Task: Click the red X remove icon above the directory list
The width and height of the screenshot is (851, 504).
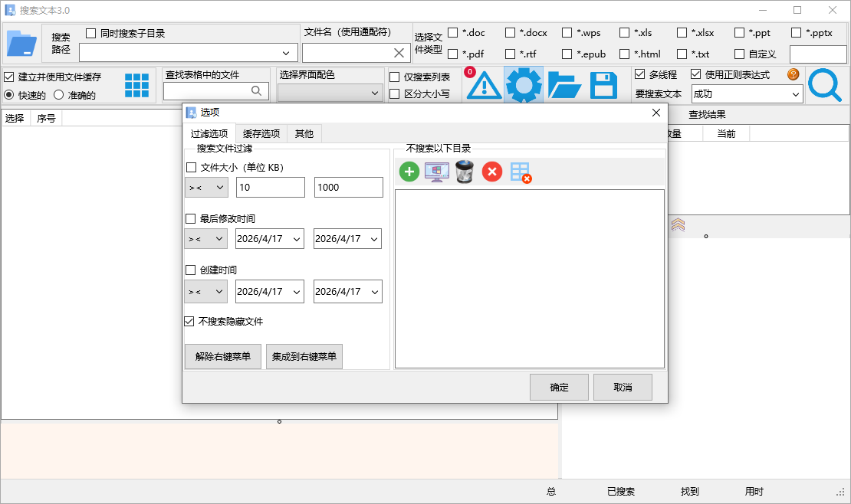Action: (491, 172)
